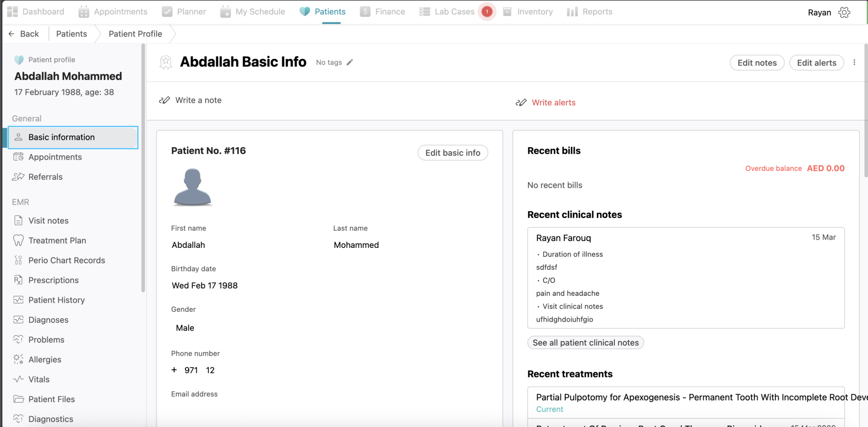868x427 pixels.
Task: Click Write alerts text area
Action: (x=553, y=103)
